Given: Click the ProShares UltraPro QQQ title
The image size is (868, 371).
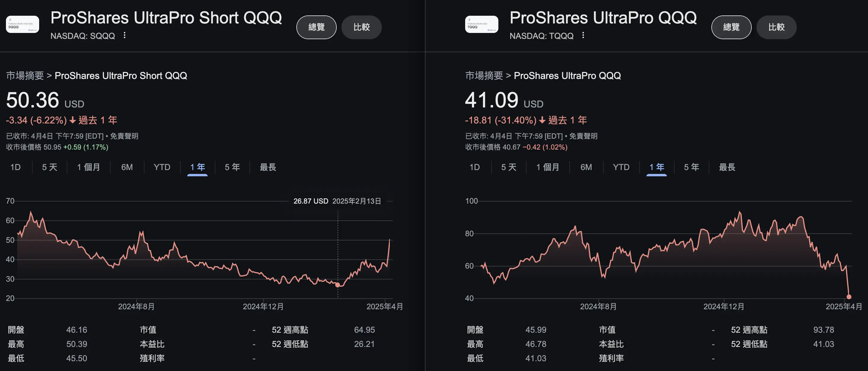Looking at the screenshot, I should coord(603,18).
